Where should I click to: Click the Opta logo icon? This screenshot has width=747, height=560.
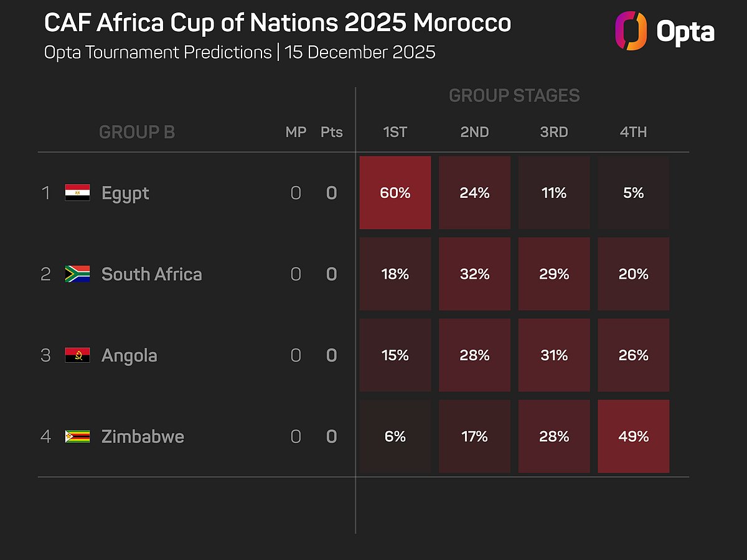coord(631,31)
